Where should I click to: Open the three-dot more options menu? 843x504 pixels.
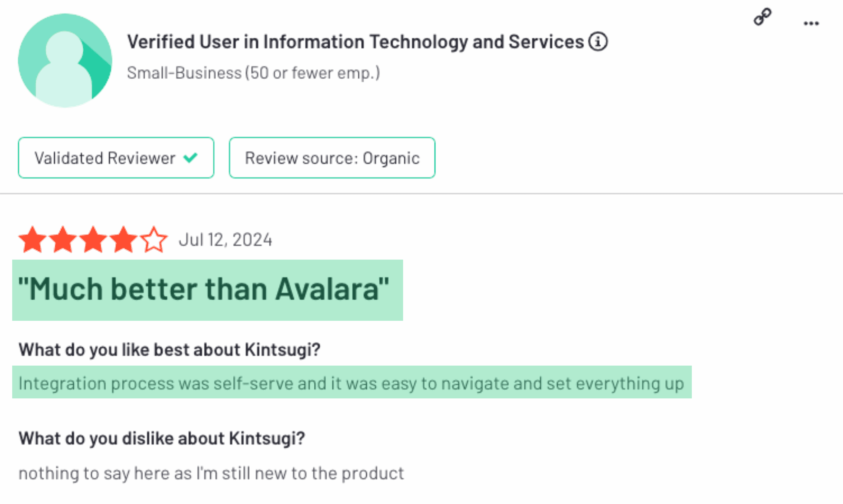[x=811, y=24]
